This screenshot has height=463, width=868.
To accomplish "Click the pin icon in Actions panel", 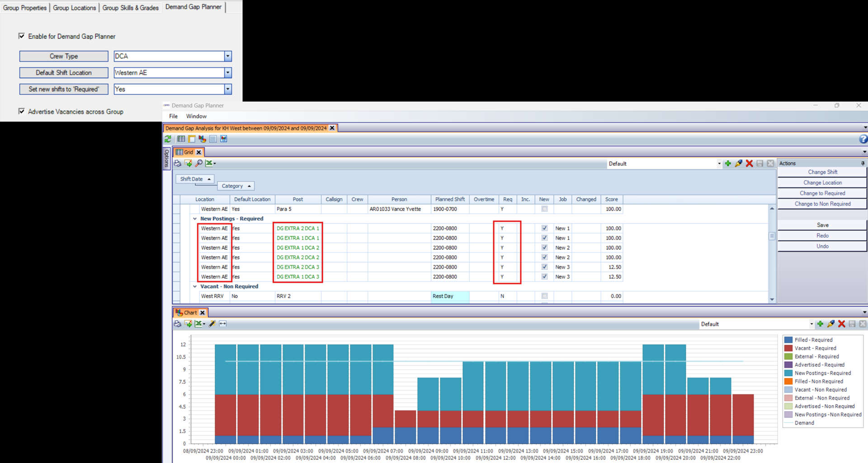I will click(863, 164).
